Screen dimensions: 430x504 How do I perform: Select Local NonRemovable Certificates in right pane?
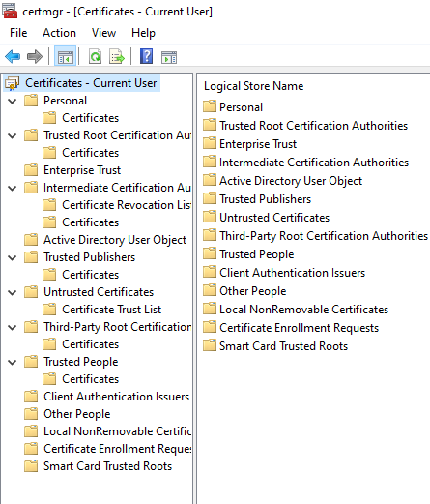[x=303, y=310]
